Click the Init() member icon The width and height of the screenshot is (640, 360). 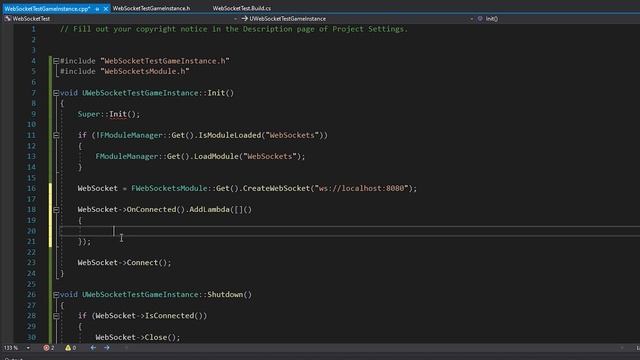tap(480, 19)
